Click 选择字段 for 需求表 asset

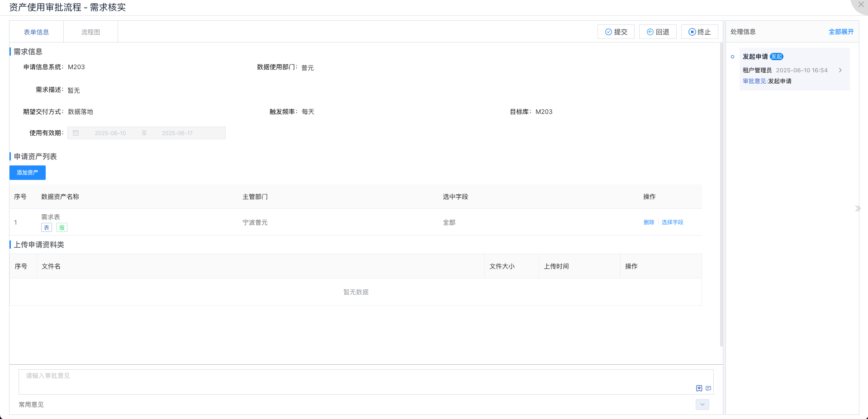click(x=672, y=222)
